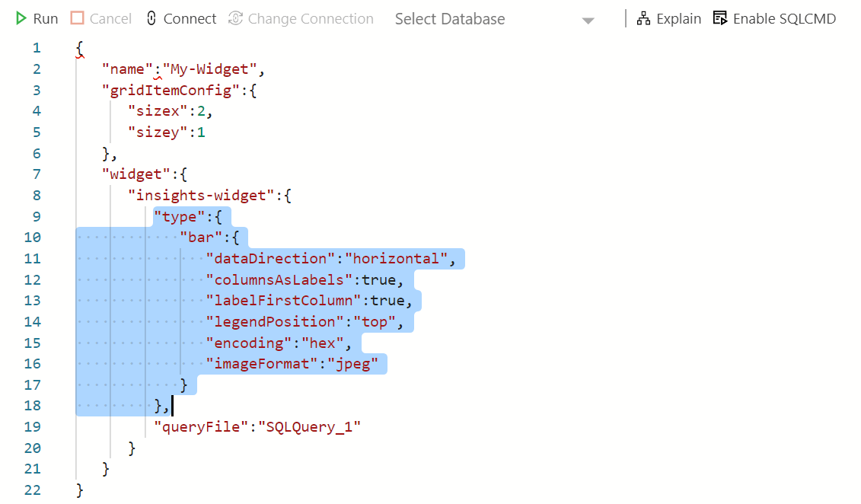
Task: Click the "SQLQuery_1" string value
Action: 308,426
